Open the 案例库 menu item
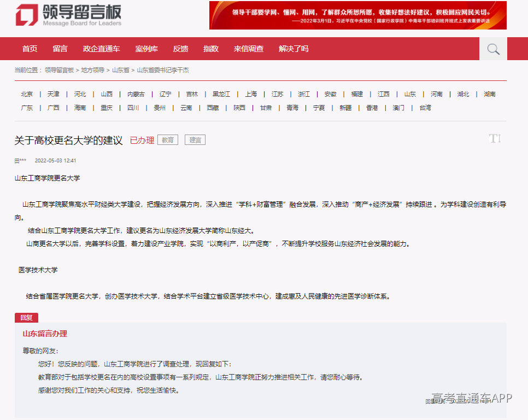Screen dimensions: 528x420 (x=146, y=49)
